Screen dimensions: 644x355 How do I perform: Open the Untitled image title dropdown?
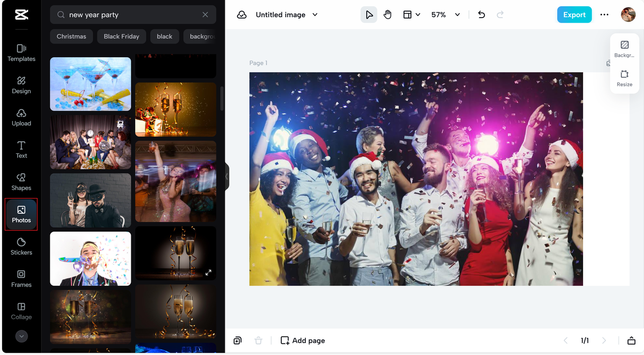tap(286, 15)
